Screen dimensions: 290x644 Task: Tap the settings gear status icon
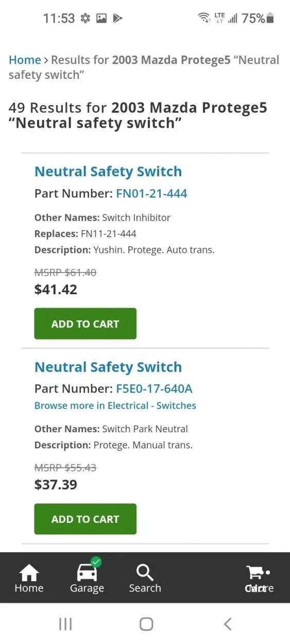[86, 19]
